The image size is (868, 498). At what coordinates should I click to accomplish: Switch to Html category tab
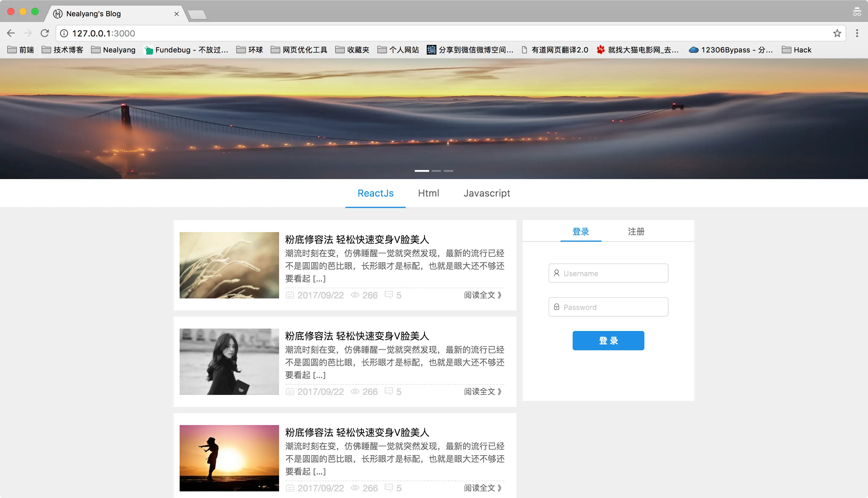428,193
